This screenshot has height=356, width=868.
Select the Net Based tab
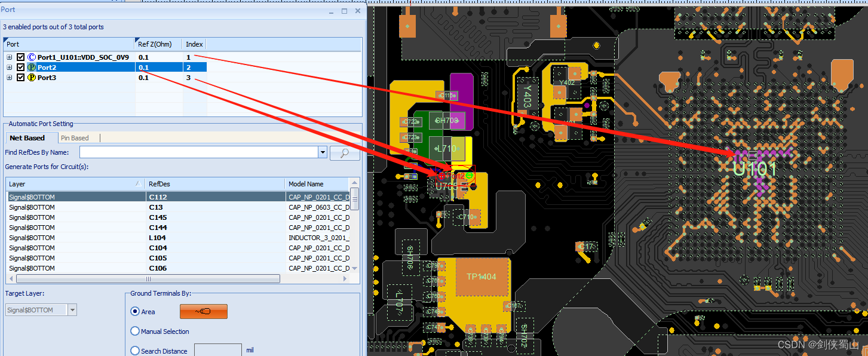point(26,137)
